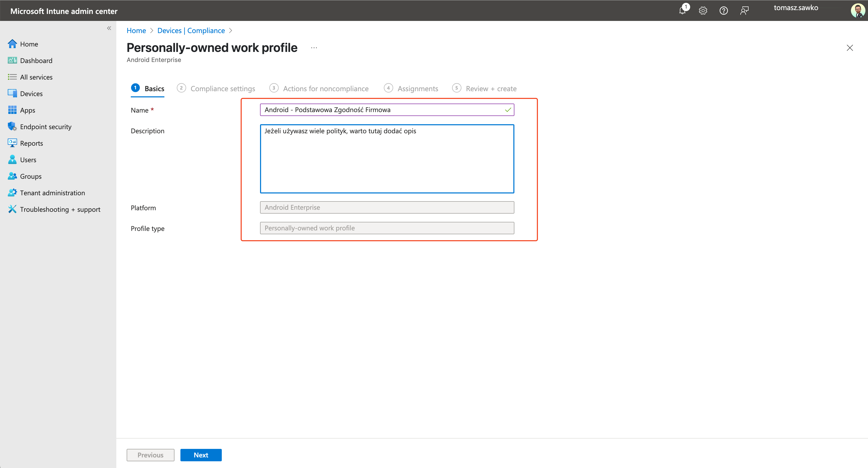Click the Previous button
This screenshot has height=468, width=868.
click(x=150, y=455)
